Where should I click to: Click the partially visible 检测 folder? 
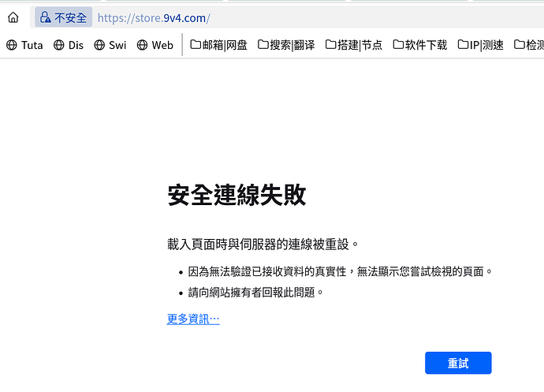click(x=529, y=45)
